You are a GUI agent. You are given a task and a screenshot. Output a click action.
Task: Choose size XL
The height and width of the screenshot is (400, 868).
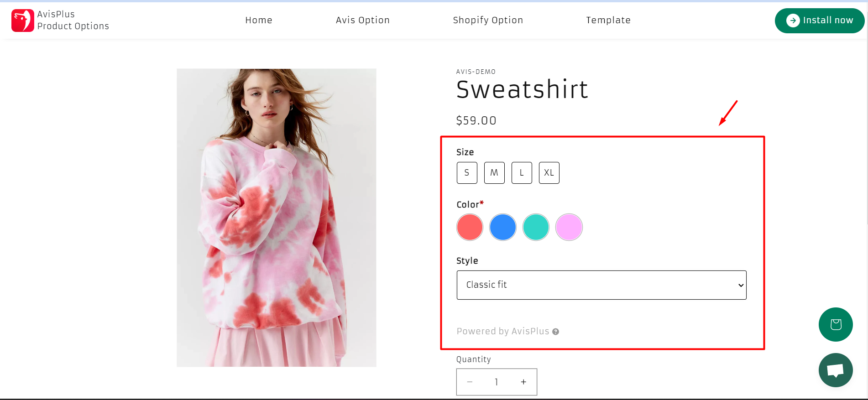pyautogui.click(x=549, y=173)
